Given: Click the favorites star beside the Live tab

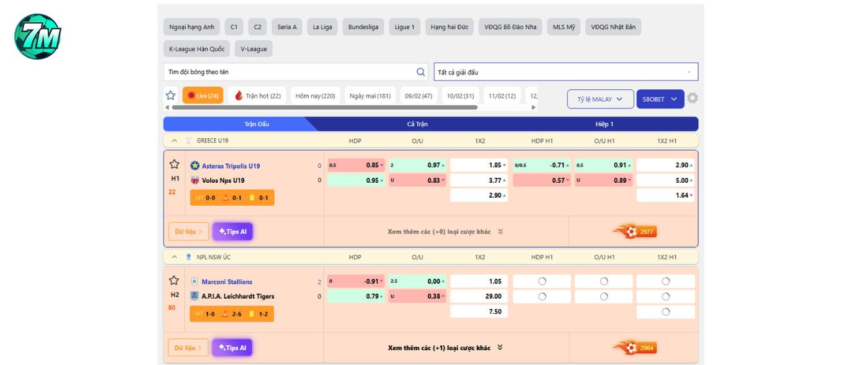Looking at the screenshot, I should coord(170,95).
